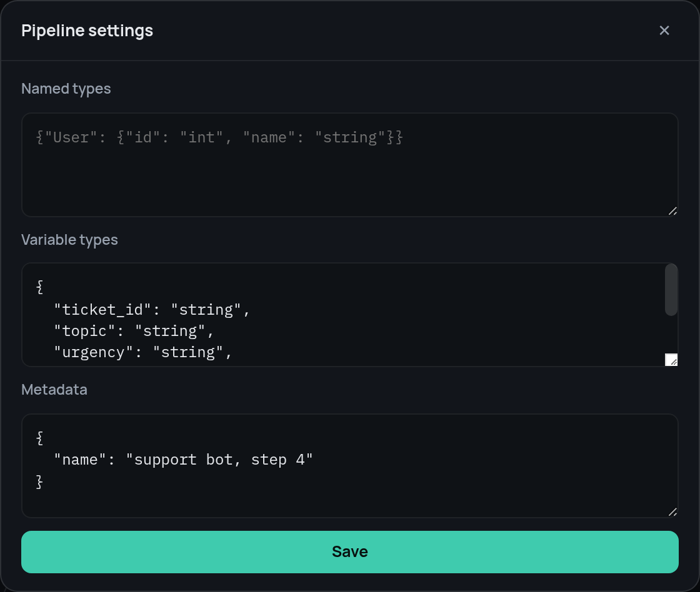Focus the Metadata text area
Screen dimensions: 700x592
coord(350,466)
